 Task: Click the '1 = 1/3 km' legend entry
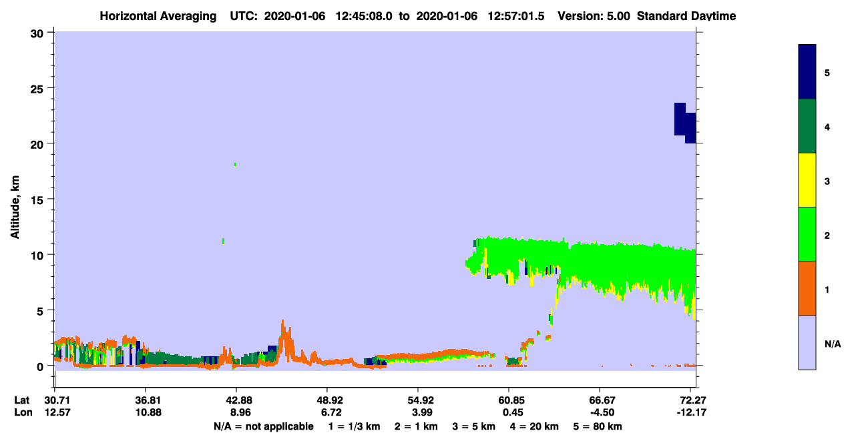point(355,426)
